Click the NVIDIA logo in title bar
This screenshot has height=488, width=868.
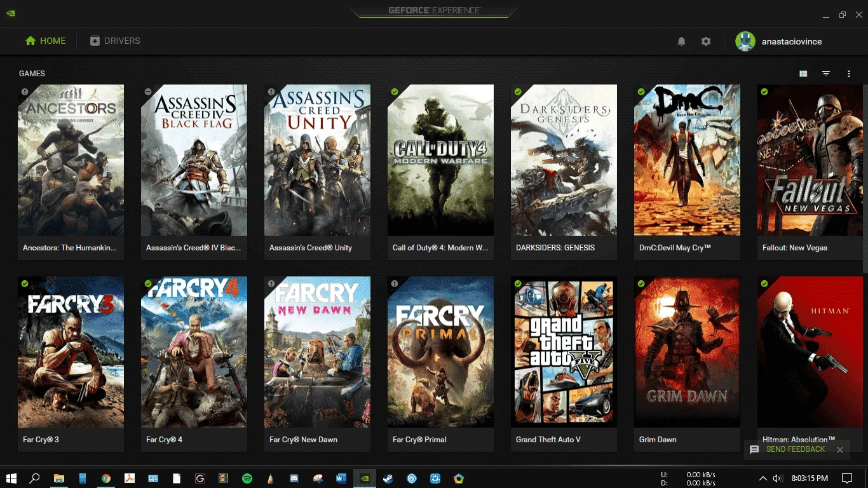tap(10, 13)
